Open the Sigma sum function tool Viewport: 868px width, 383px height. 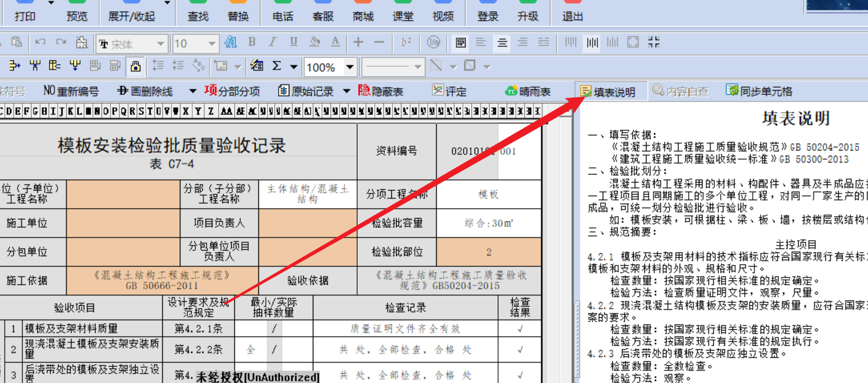277,66
